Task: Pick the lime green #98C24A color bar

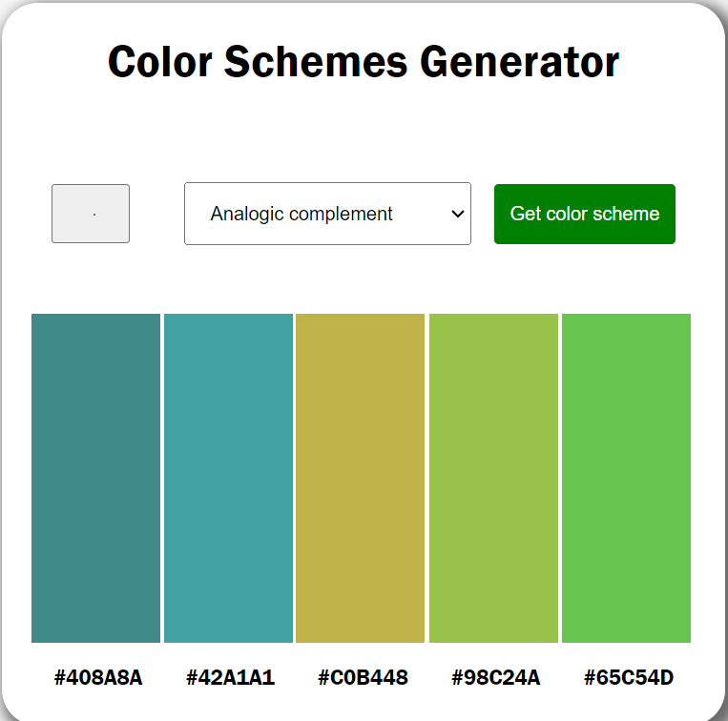Action: point(493,478)
